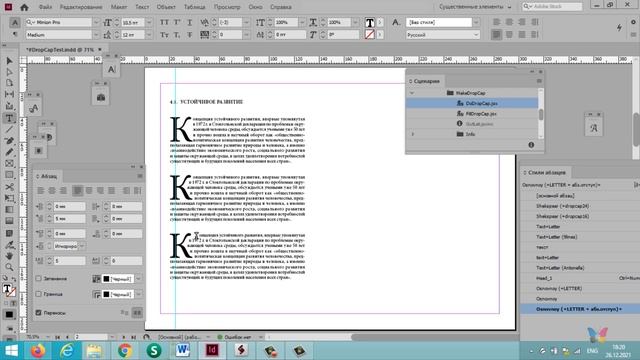The width and height of the screenshot is (640, 360).
Task: Select the Gap tool
Action: 9,94
